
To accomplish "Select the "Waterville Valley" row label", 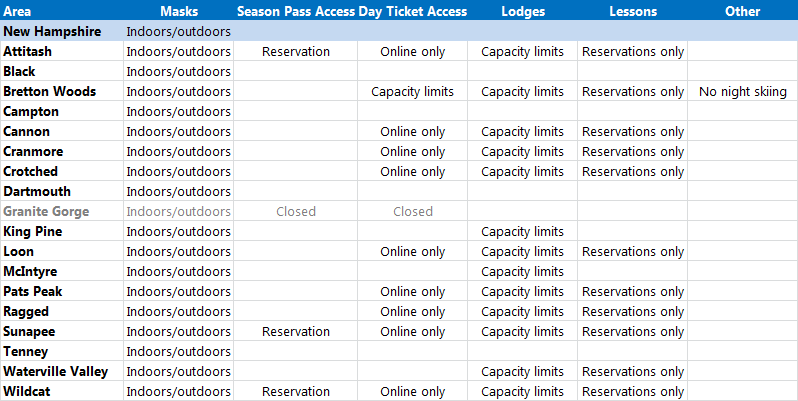I will point(55,371).
